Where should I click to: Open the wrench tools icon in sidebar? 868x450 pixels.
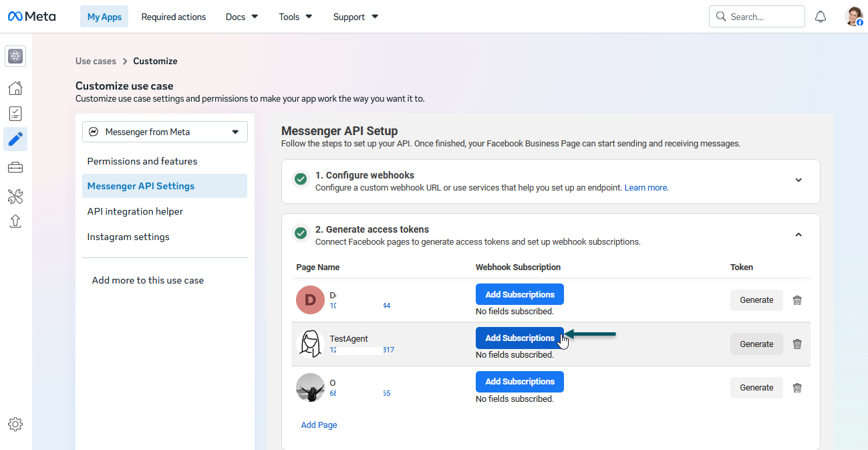(15, 196)
